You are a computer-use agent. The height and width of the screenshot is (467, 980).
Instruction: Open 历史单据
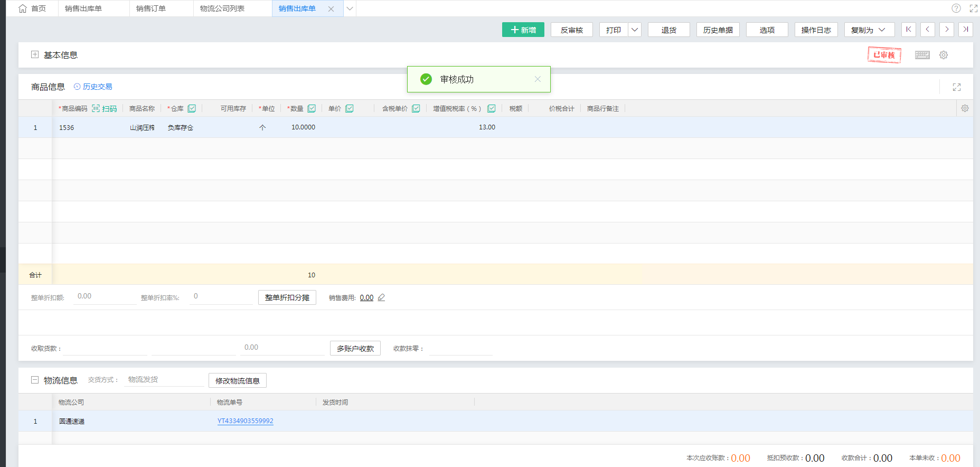click(718, 30)
